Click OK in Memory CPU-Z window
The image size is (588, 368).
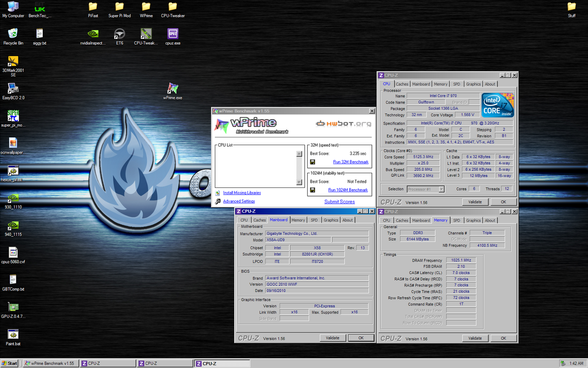[503, 338]
